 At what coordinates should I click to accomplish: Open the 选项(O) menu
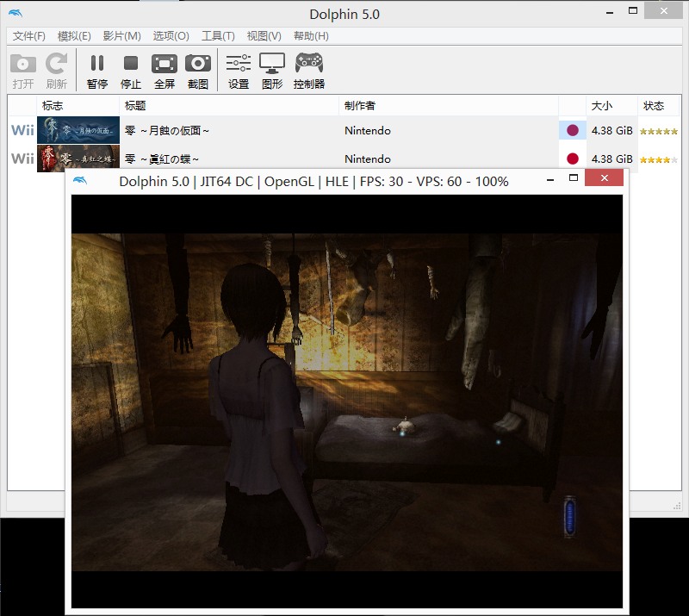[x=171, y=36]
